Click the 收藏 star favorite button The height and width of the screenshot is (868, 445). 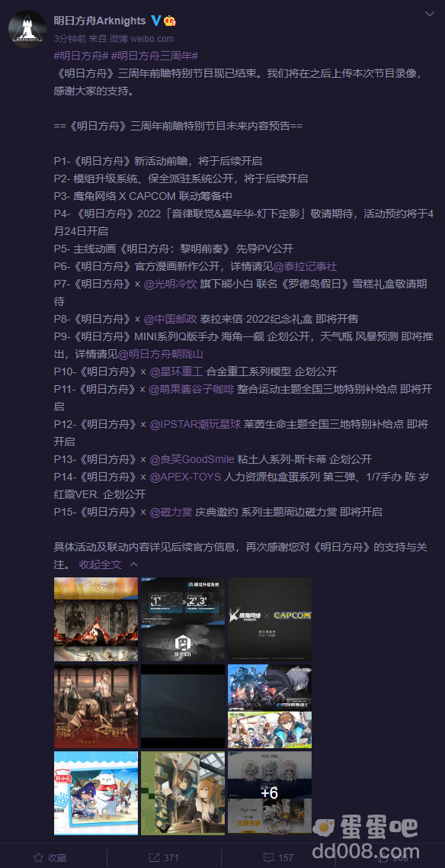click(50, 857)
